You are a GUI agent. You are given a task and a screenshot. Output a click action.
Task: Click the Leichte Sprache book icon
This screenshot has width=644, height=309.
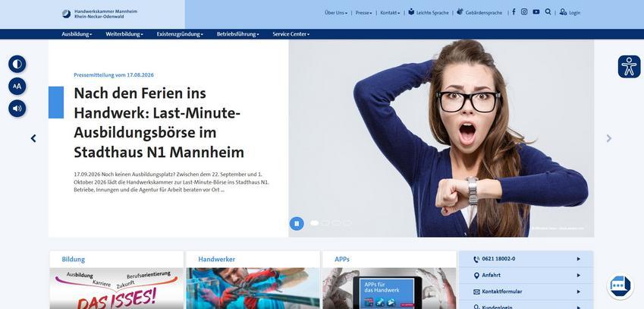[411, 12]
